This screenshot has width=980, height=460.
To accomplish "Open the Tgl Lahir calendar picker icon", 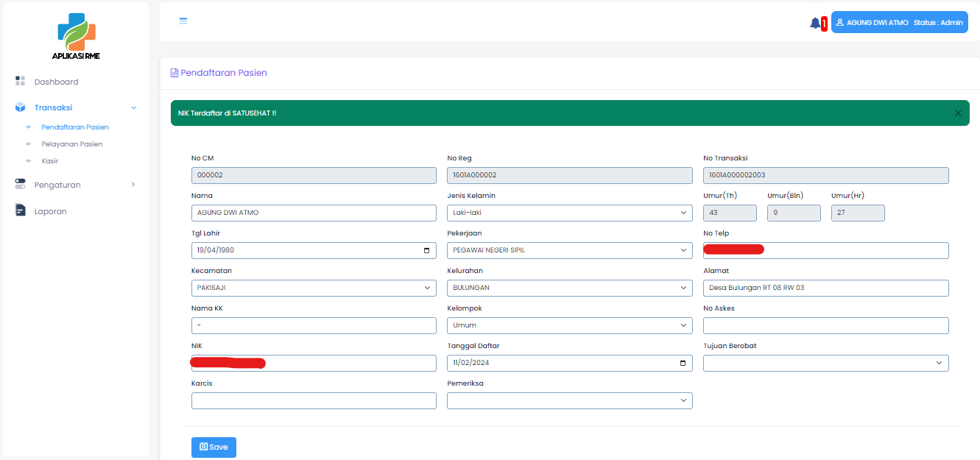I will point(427,250).
